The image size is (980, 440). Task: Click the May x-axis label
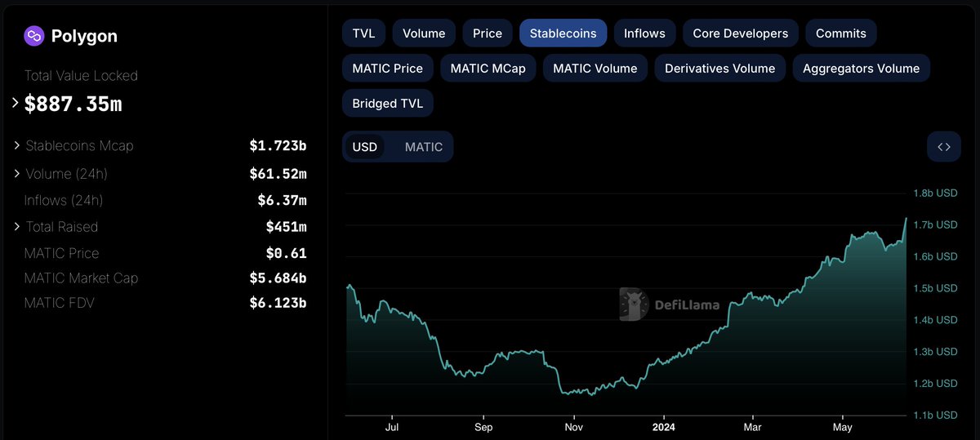point(842,427)
